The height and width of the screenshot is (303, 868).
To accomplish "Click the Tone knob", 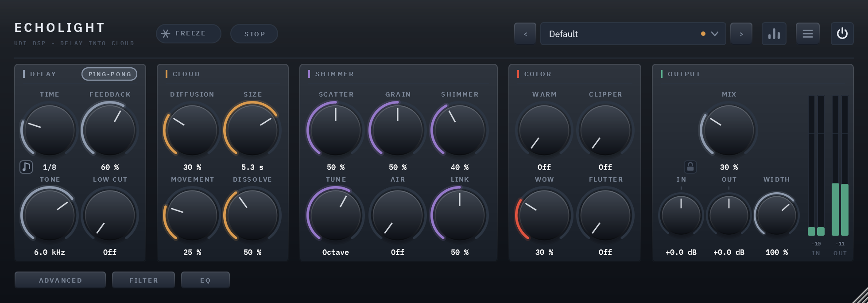I will click(x=50, y=215).
